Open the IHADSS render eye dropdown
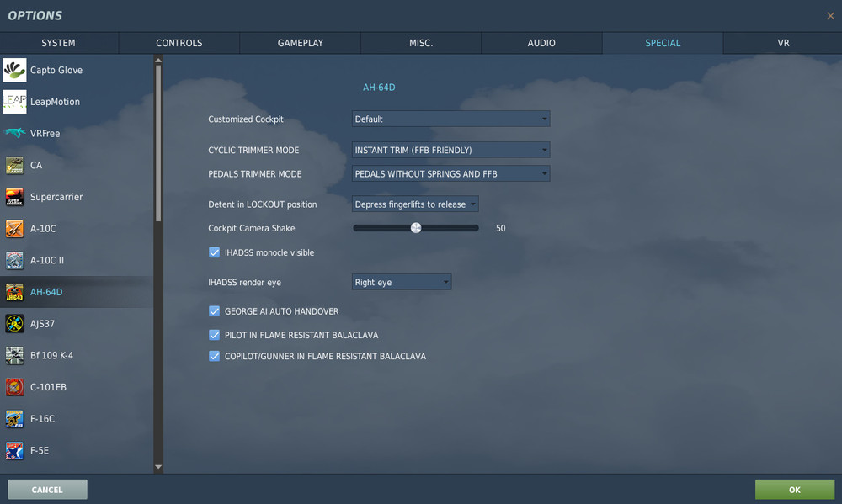The width and height of the screenshot is (842, 504). [x=402, y=282]
